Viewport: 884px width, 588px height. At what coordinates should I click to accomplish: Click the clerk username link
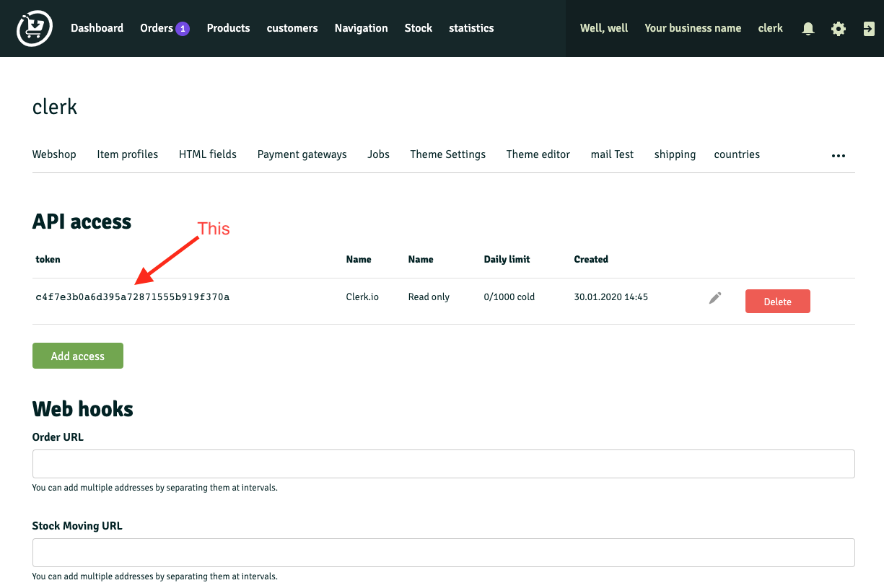coord(770,28)
